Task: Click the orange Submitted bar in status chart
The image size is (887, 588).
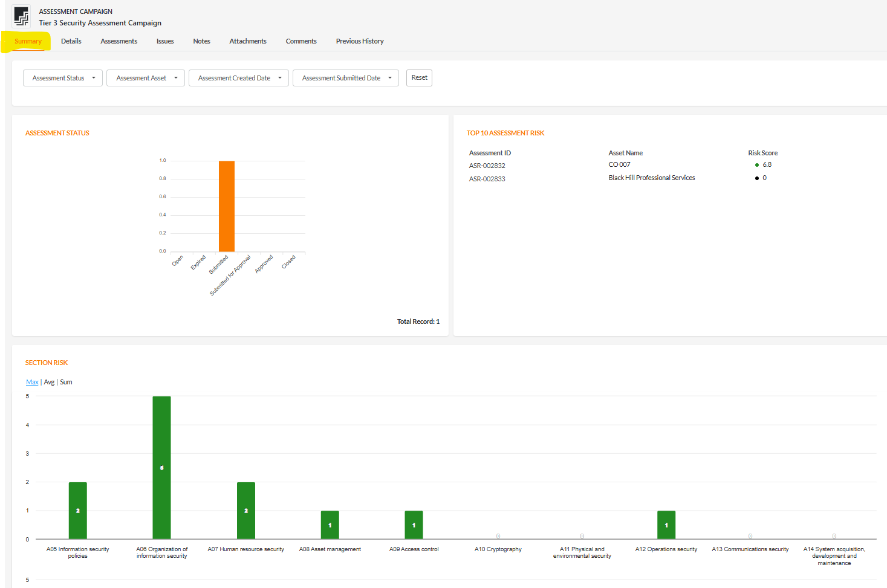Action: [x=227, y=206]
